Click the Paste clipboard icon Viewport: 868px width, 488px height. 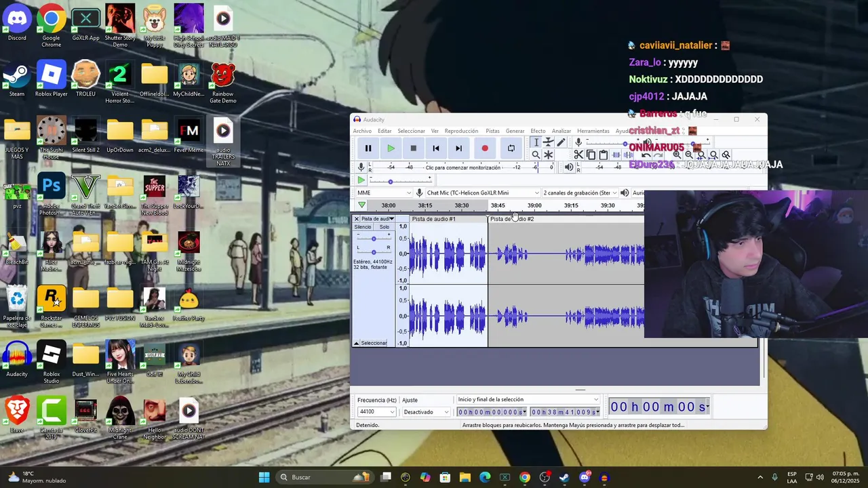(604, 155)
